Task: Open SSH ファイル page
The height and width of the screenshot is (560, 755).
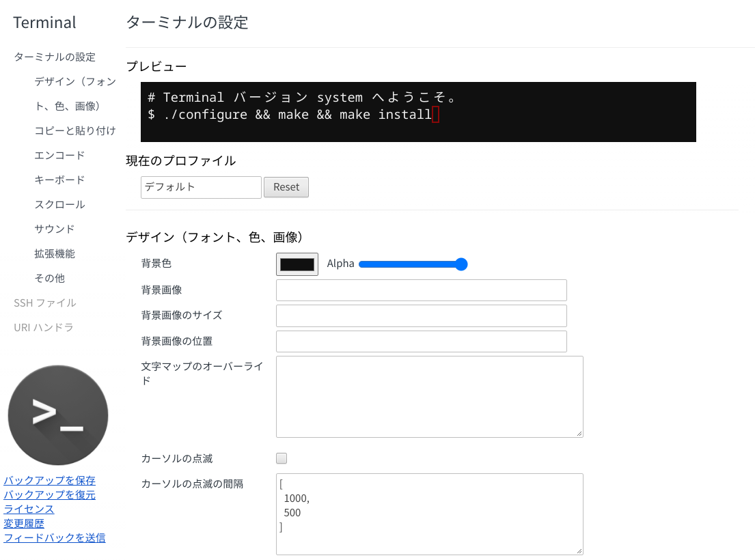Action: (45, 303)
